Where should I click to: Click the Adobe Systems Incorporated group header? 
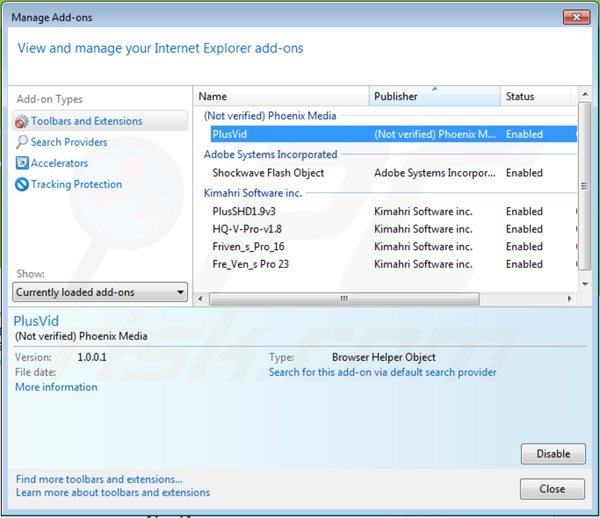coord(271,154)
